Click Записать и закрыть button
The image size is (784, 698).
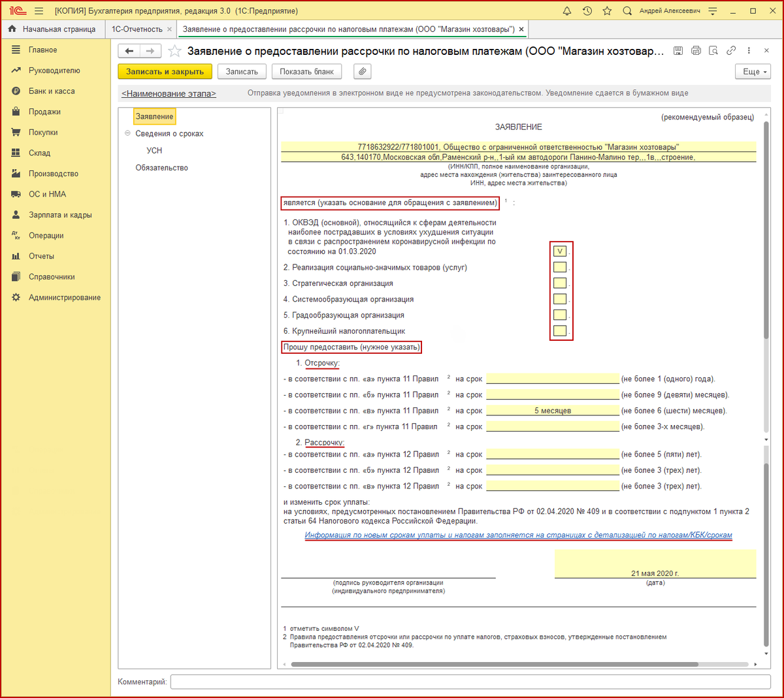[165, 72]
